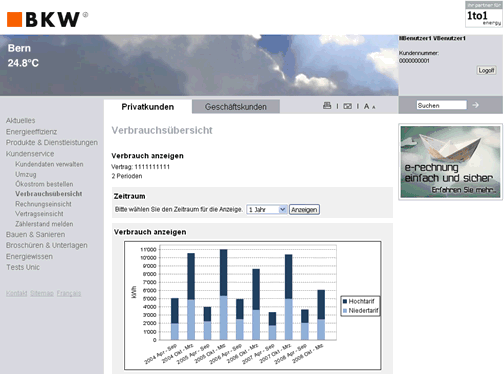Click the Kundennummer 0000000001 text
The width and height of the screenshot is (504, 377).
pos(419,57)
